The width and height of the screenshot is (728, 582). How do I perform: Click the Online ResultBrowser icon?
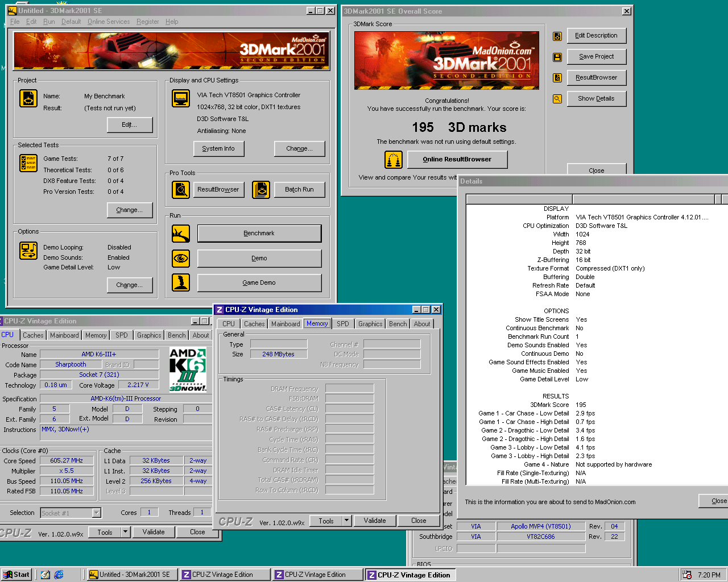tap(394, 160)
